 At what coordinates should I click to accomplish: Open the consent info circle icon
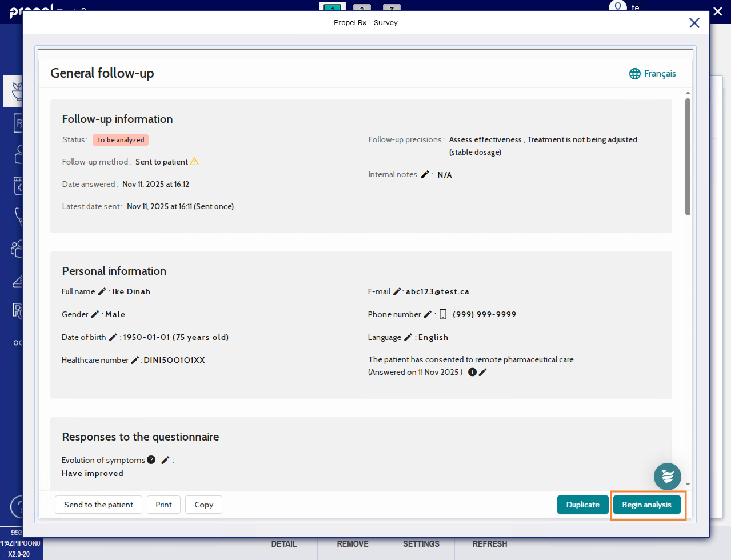[x=472, y=373]
